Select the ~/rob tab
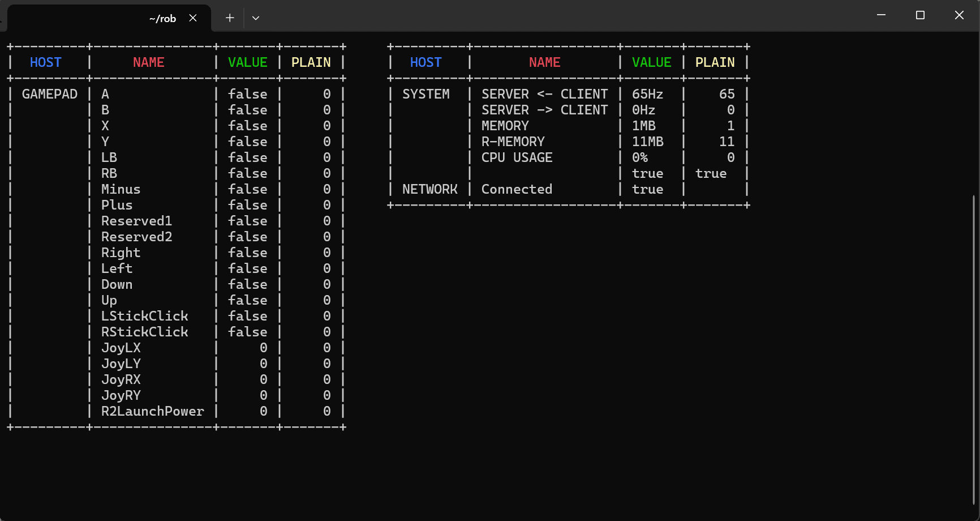This screenshot has width=980, height=521. point(109,18)
